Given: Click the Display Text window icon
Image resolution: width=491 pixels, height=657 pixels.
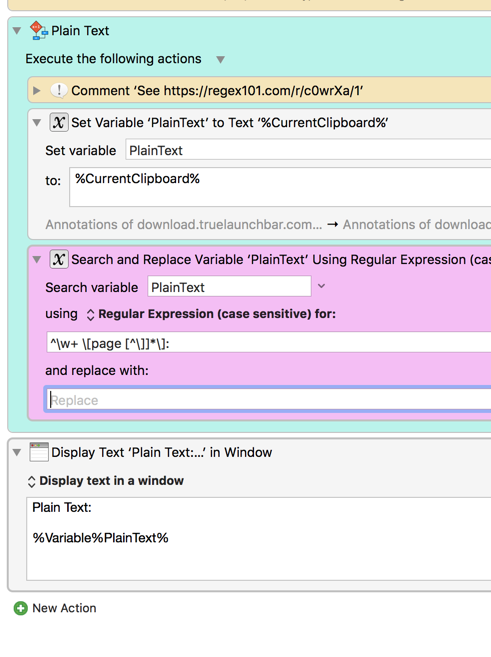Looking at the screenshot, I should click(x=39, y=452).
